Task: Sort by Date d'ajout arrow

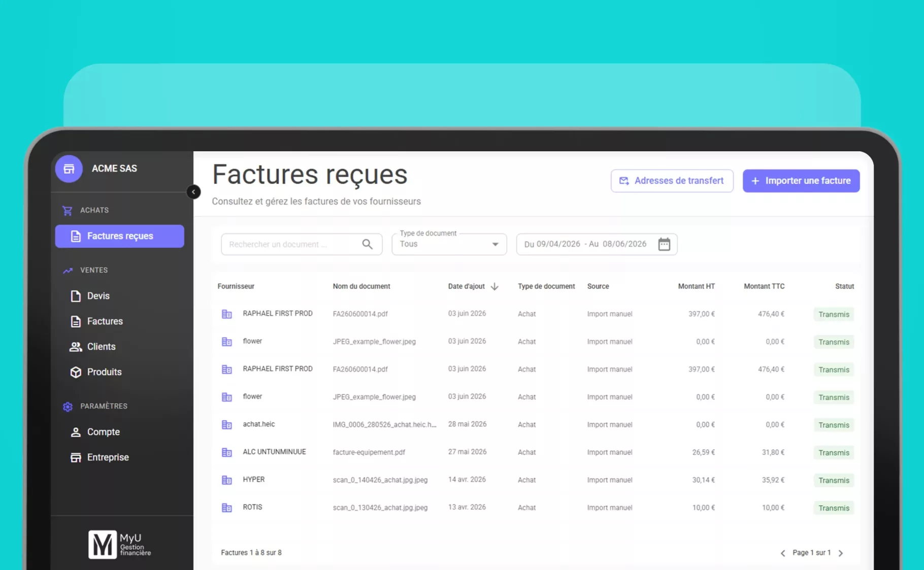Action: 494,286
